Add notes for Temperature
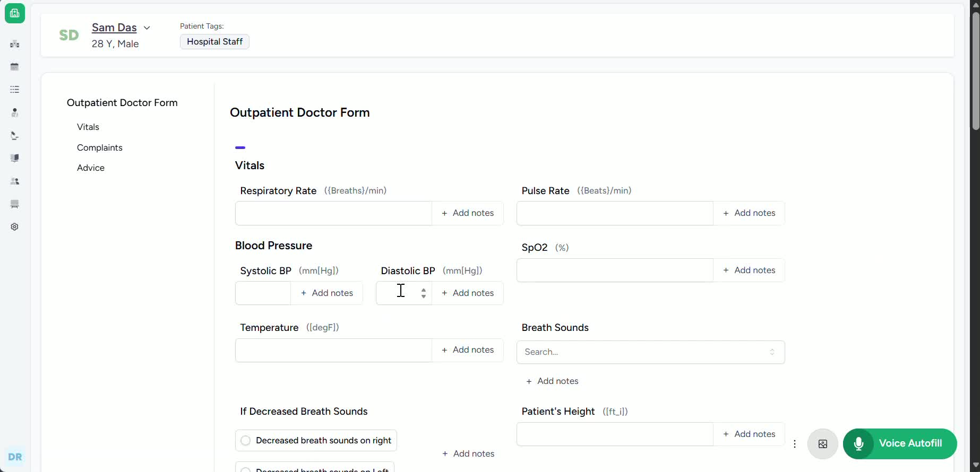The width and height of the screenshot is (980, 472). pos(468,350)
